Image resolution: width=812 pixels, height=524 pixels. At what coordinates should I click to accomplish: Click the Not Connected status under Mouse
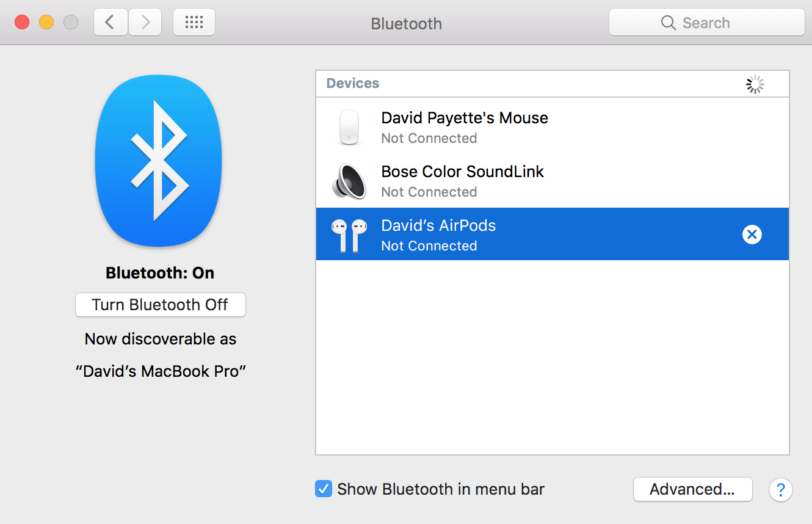(x=429, y=138)
